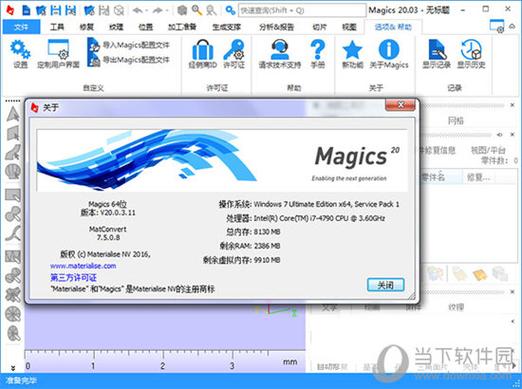Toggle the pin on parts list panel
The height and width of the screenshot is (389, 522).
499,135
